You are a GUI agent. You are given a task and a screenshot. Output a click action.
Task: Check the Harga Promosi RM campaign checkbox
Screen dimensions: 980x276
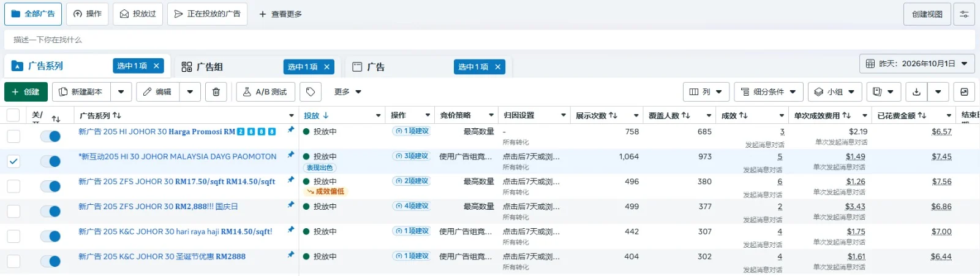13,136
